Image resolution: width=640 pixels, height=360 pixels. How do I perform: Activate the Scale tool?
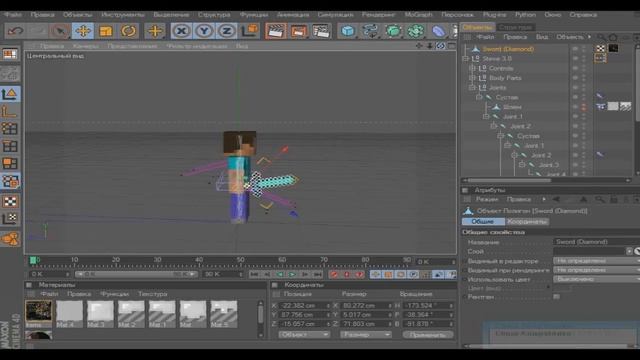pyautogui.click(x=106, y=31)
